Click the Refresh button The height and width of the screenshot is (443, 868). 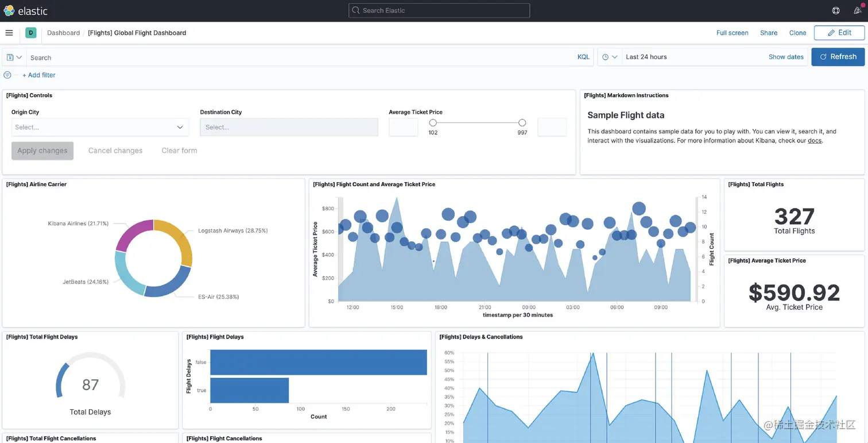point(838,57)
